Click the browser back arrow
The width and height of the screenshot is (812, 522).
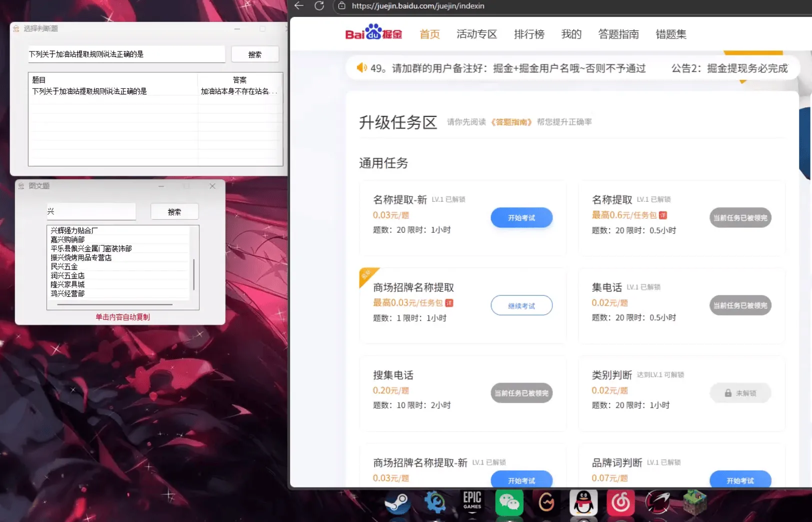point(298,6)
